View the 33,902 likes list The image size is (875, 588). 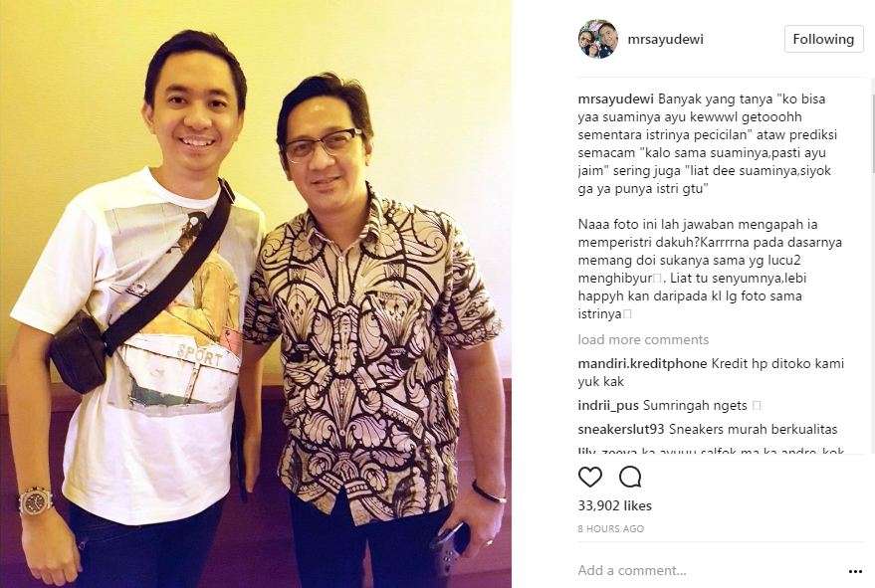pos(614,506)
